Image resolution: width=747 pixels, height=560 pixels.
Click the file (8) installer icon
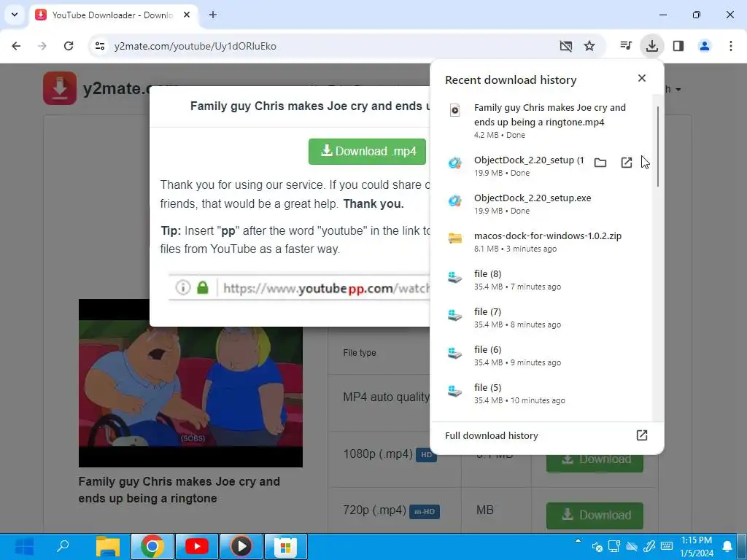coord(455,276)
